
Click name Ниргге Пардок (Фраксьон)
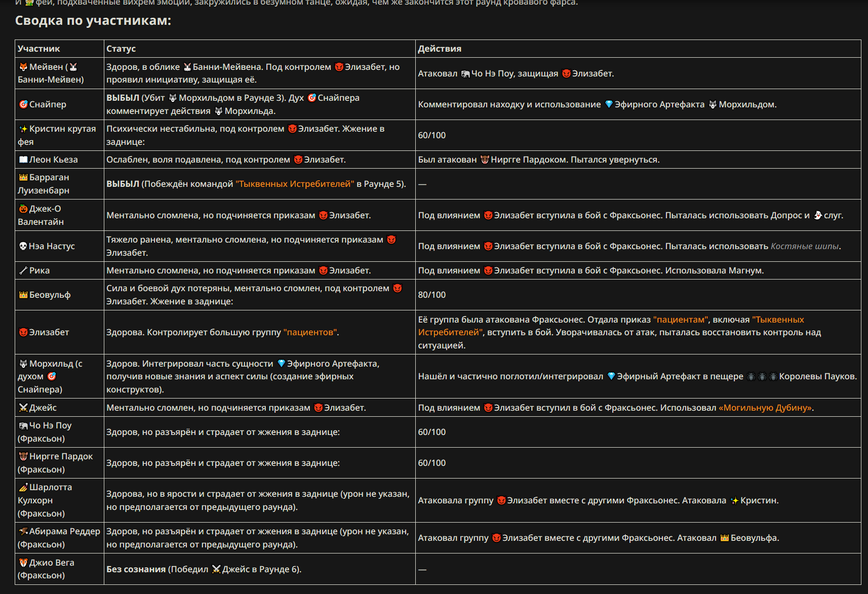point(55,463)
